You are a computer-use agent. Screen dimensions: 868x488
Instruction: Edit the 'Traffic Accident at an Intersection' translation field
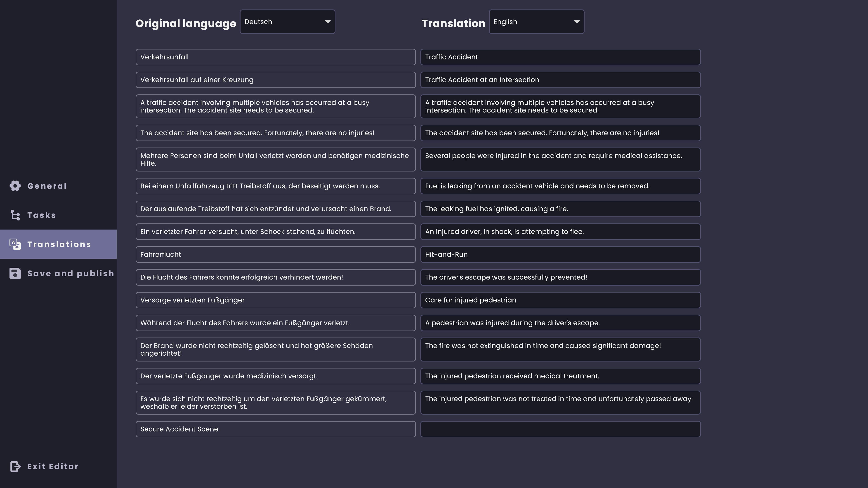(560, 80)
